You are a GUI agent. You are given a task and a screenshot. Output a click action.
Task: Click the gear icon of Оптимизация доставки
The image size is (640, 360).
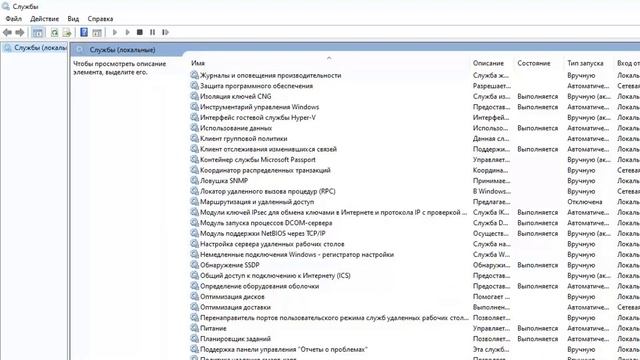[x=194, y=307]
